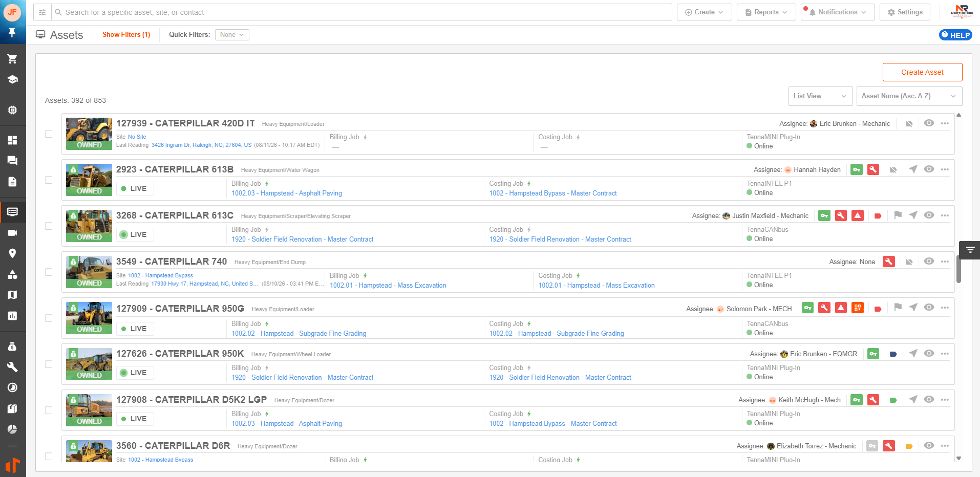Select checkbox for 127908 Caterpillar D5K2 LGP
This screenshot has width=980, height=477.
tap(49, 410)
